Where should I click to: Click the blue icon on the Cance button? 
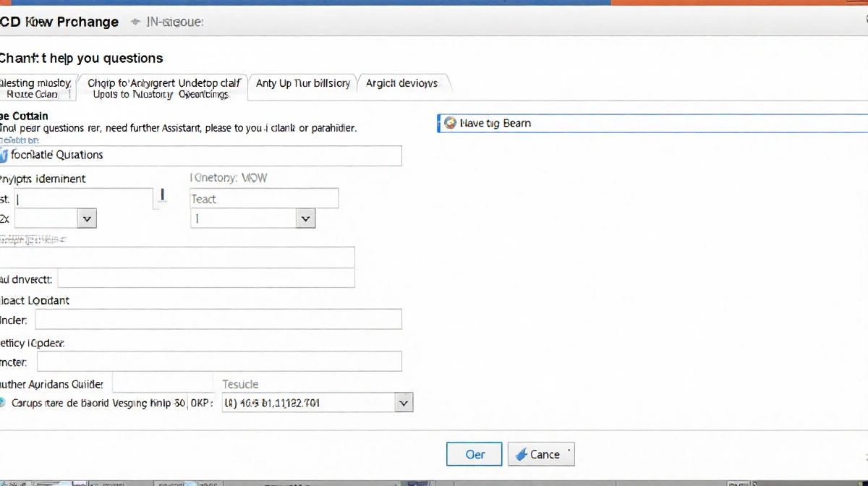[519, 454]
